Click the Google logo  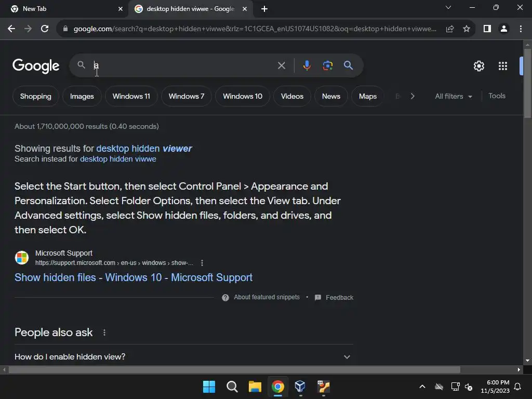pos(36,66)
